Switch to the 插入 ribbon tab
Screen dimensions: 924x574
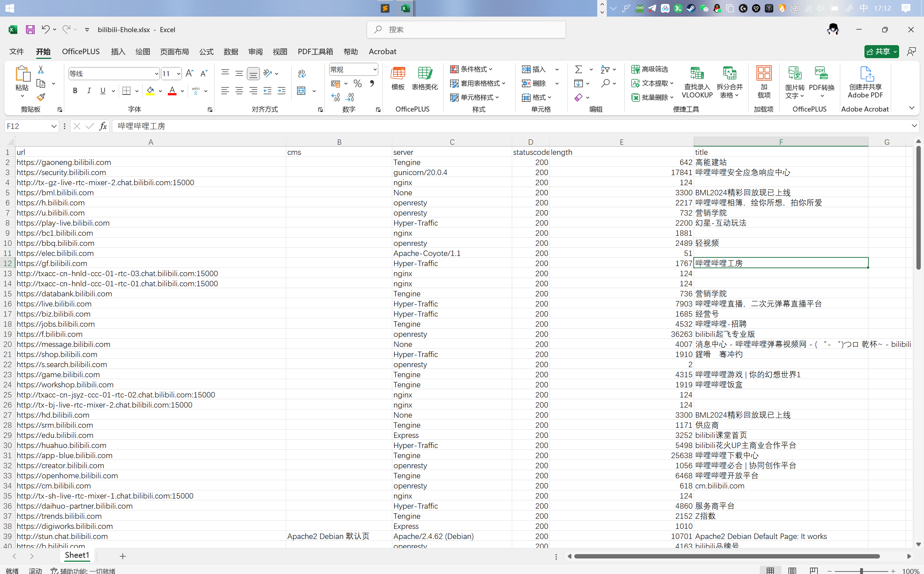tap(118, 52)
